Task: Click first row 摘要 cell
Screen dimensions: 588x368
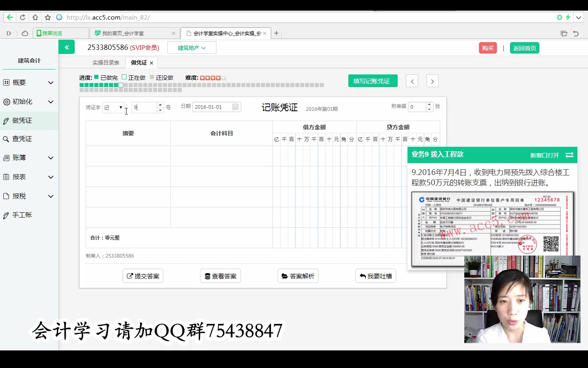Action: click(128, 156)
